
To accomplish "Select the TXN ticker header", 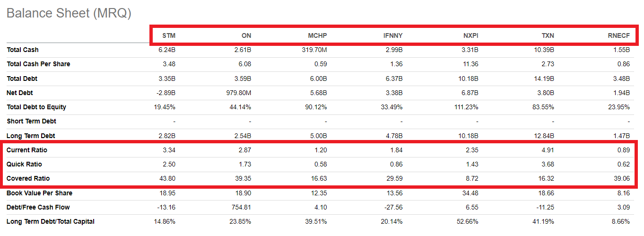I will (x=548, y=35).
